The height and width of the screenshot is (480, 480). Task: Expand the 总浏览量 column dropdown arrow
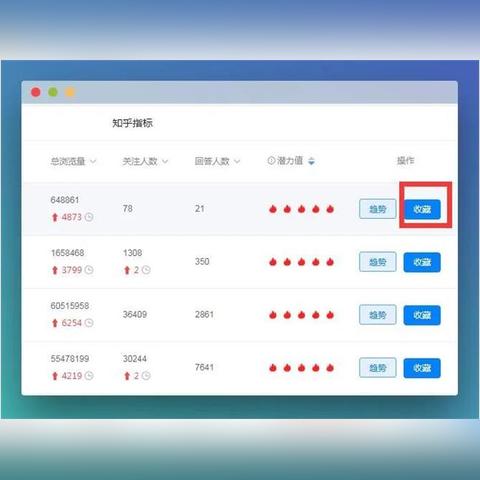pos(93,161)
